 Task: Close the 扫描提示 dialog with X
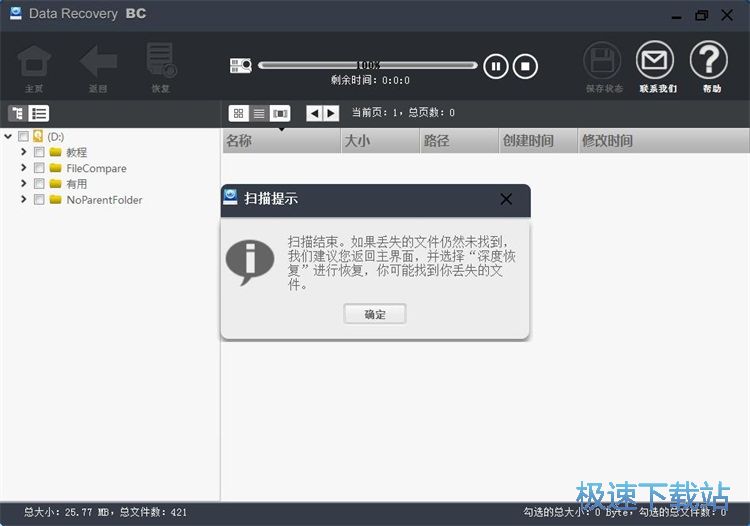(506, 199)
